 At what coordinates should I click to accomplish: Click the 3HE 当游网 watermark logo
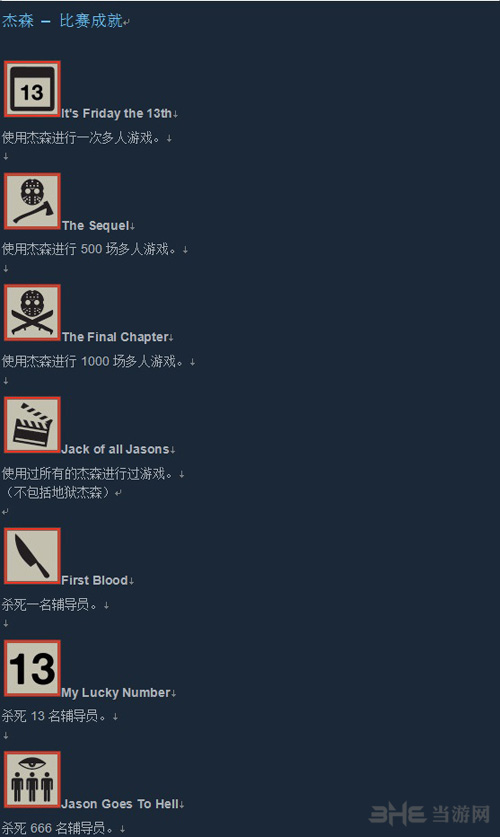pyautogui.click(x=430, y=814)
